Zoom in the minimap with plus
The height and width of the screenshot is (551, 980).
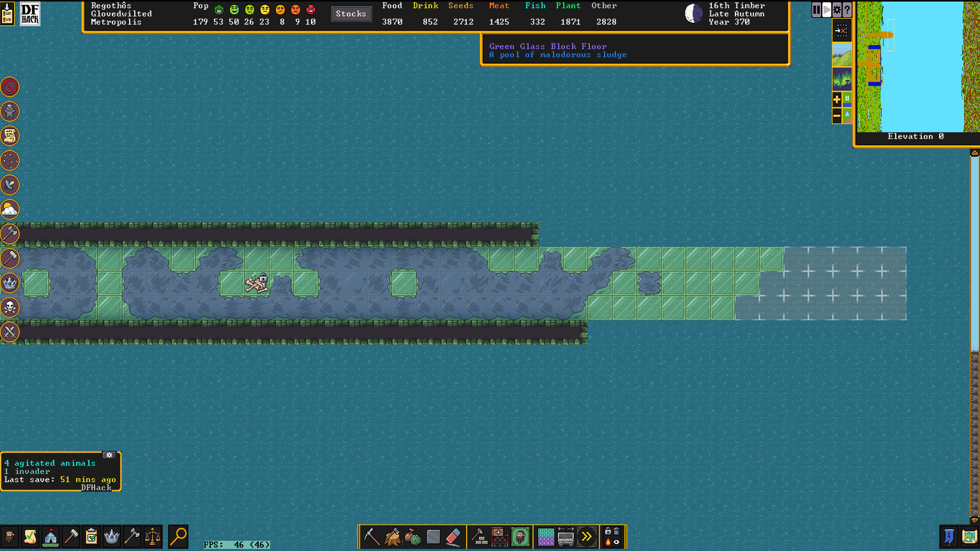(836, 99)
